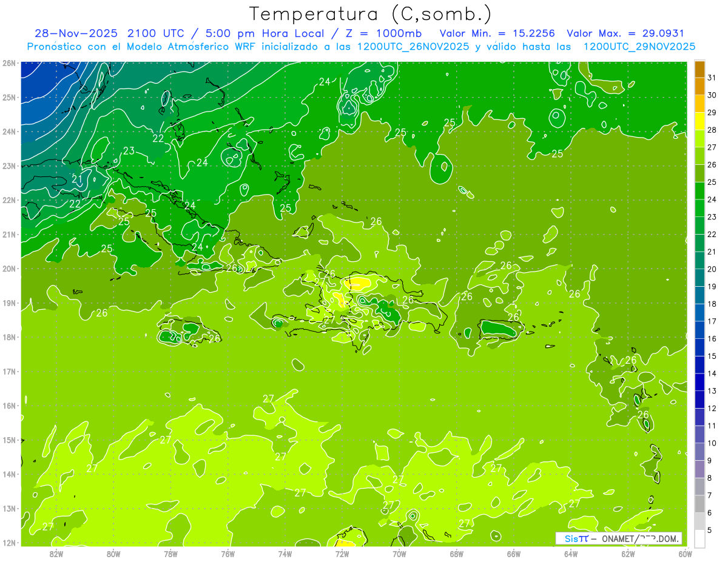Click the 80W longitude axis label
Screen dimensions: 728x562
coord(113,553)
